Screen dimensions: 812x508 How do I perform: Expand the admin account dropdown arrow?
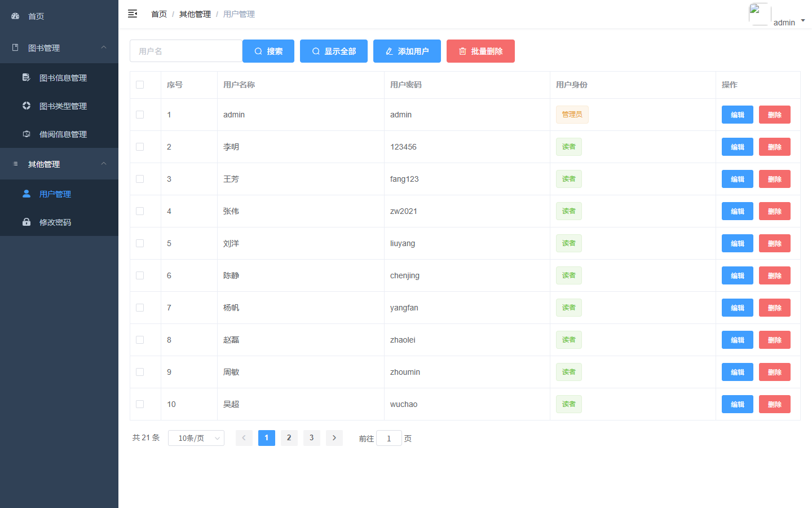click(x=803, y=21)
